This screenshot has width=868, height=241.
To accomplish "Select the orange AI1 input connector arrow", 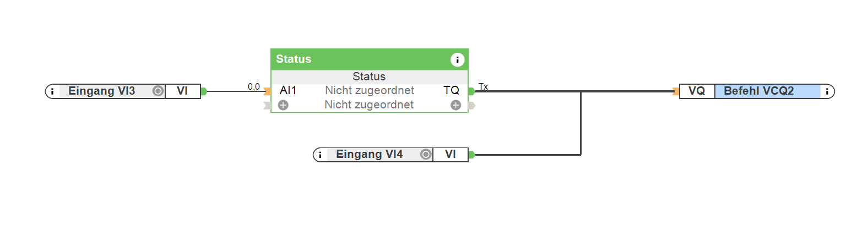I will click(x=267, y=91).
